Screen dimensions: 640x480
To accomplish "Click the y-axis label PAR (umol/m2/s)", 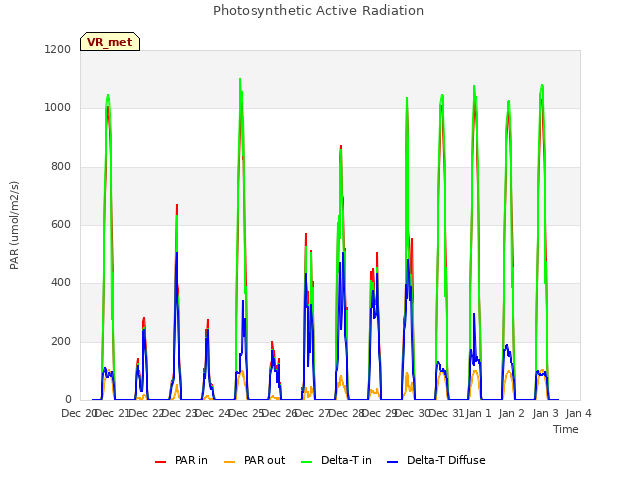I will tap(14, 225).
